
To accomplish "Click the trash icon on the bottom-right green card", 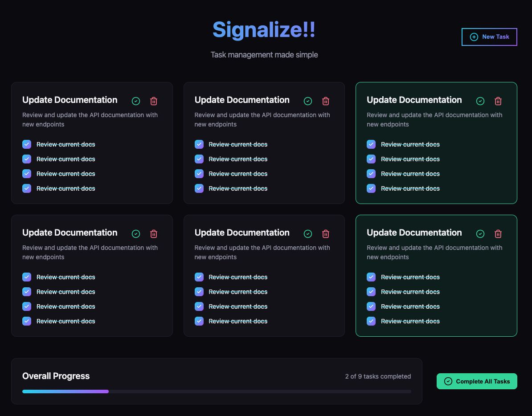I will tap(498, 234).
